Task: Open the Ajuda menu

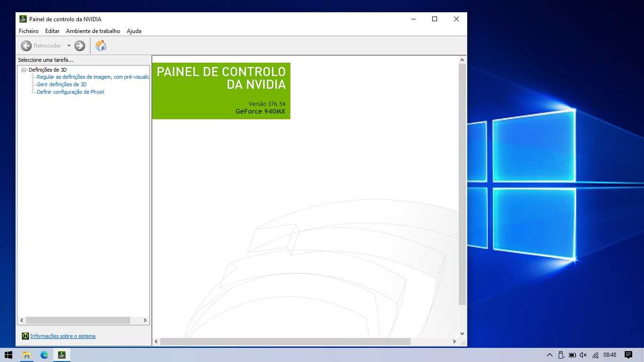Action: 134,31
